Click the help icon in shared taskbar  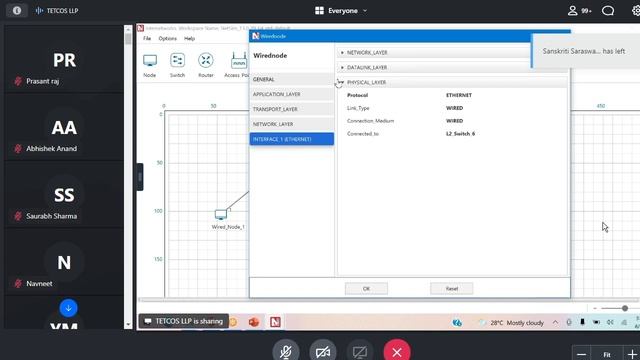[x=457, y=322]
